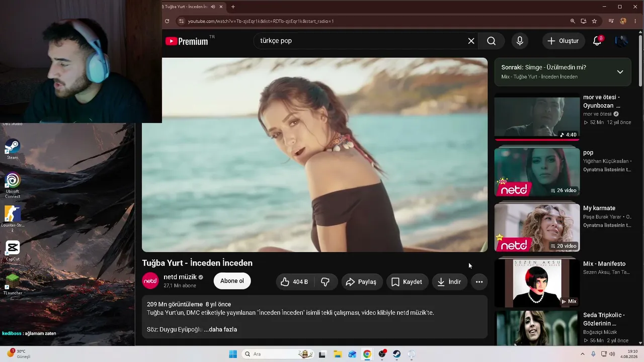Viewport: 644px width, 362px height.
Task: Open the Chrome profile avatar
Action: (x=623, y=21)
